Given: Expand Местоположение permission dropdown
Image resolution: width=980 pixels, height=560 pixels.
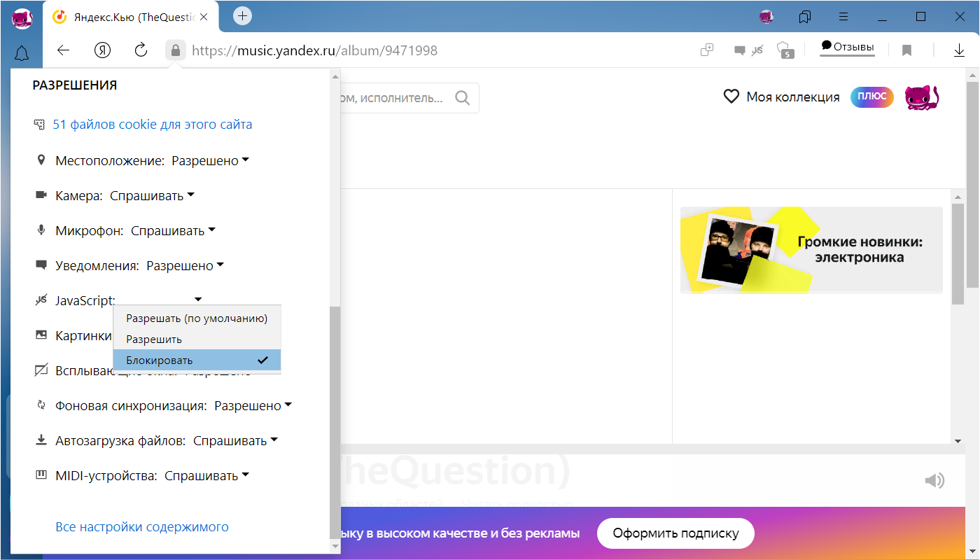Looking at the screenshot, I should click(211, 160).
